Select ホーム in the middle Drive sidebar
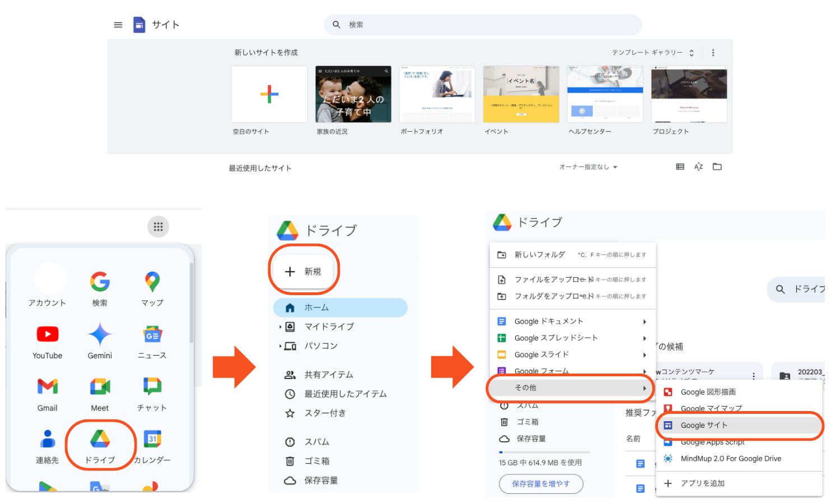Screen dimensions: 840x504 [x=340, y=307]
